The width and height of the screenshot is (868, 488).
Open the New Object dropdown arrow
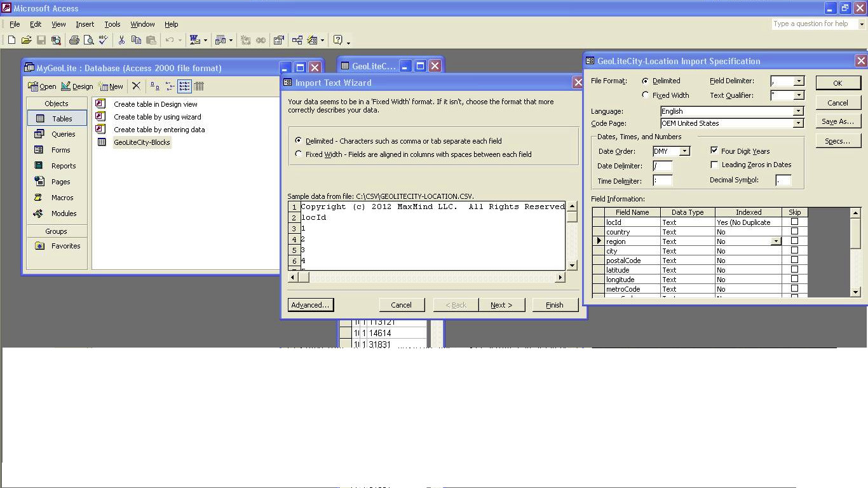click(x=322, y=40)
